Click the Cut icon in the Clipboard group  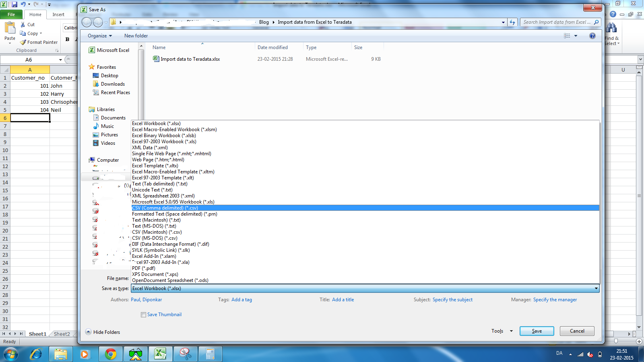pos(23,24)
